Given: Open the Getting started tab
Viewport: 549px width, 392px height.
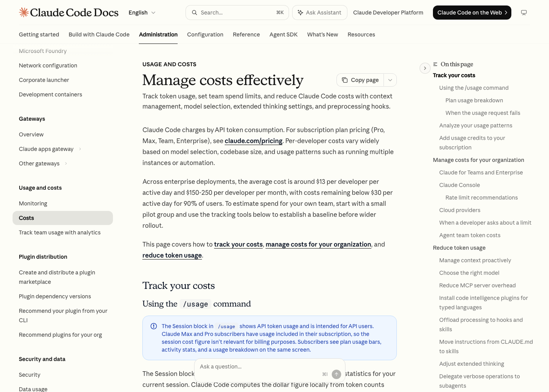Looking at the screenshot, I should [x=39, y=34].
